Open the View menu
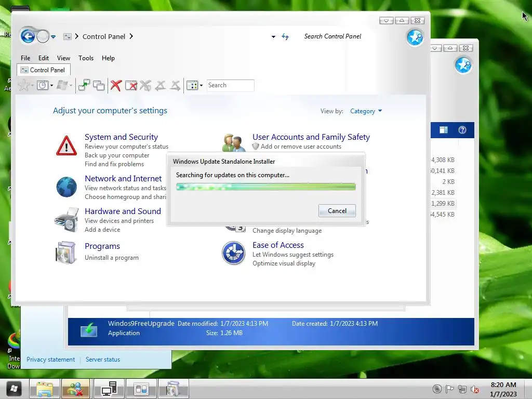532x399 pixels. coord(63,58)
